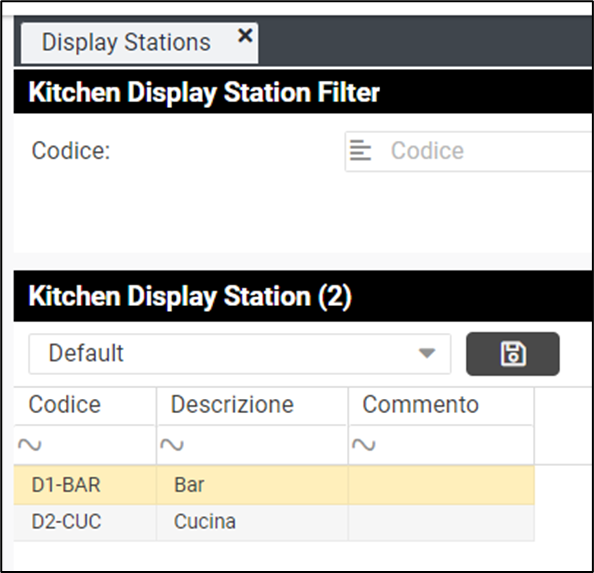Open the Default layout dropdown
The image size is (594, 573).
240,354
